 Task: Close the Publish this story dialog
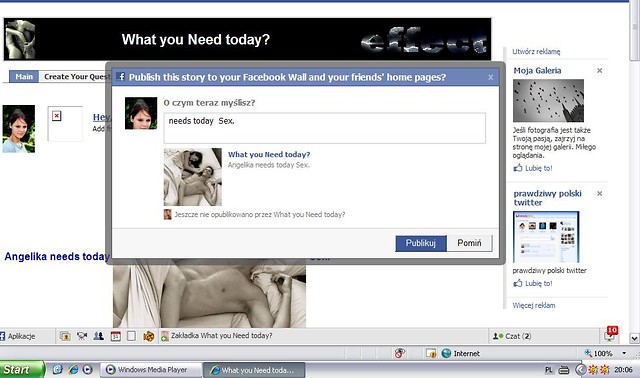coord(491,77)
